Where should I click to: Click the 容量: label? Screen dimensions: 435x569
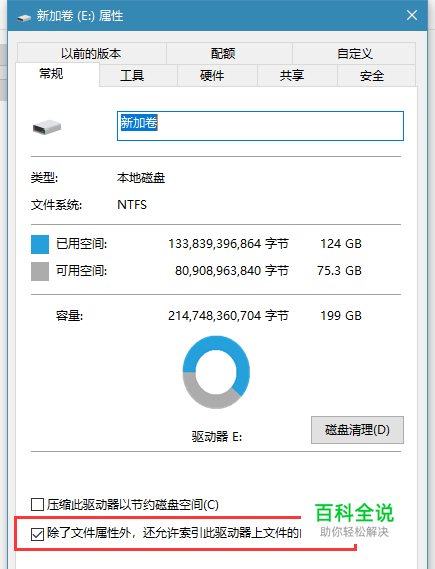click(69, 316)
